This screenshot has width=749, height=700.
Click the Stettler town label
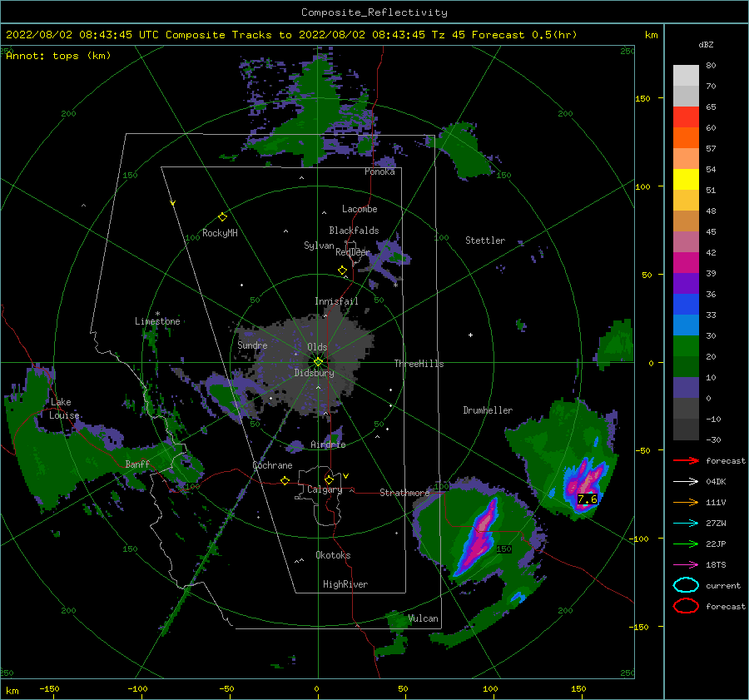pos(485,241)
